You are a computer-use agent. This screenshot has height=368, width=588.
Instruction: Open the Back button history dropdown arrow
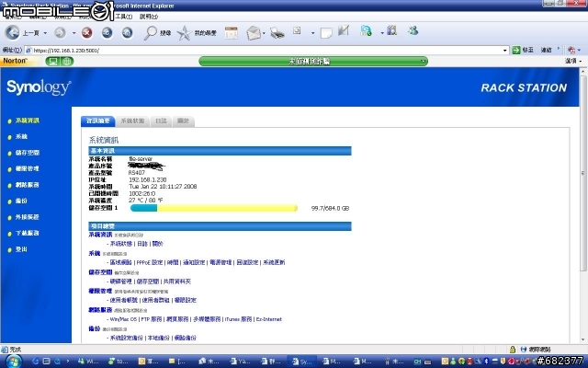(x=45, y=33)
